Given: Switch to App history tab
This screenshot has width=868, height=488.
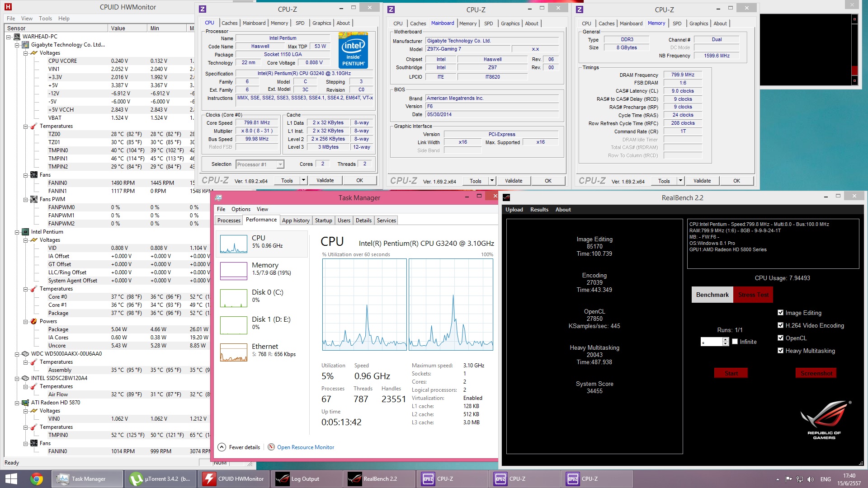Looking at the screenshot, I should [296, 221].
